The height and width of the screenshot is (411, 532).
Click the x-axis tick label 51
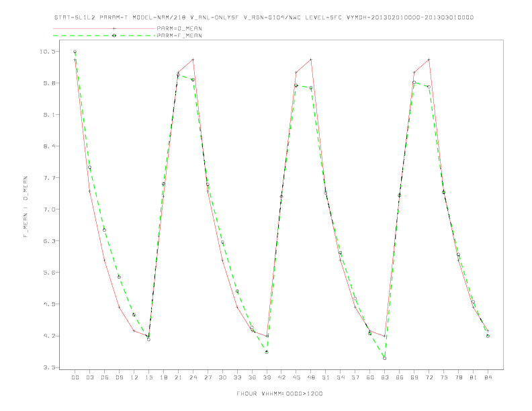click(x=326, y=377)
